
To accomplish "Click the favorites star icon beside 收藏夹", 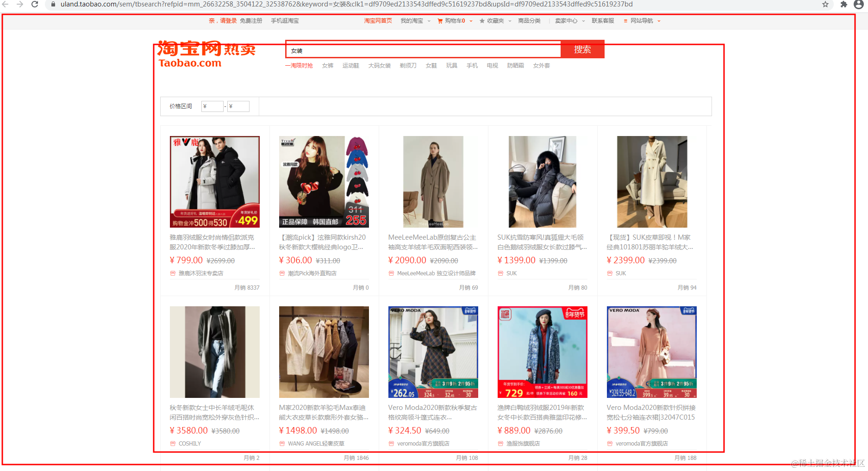I will point(482,21).
